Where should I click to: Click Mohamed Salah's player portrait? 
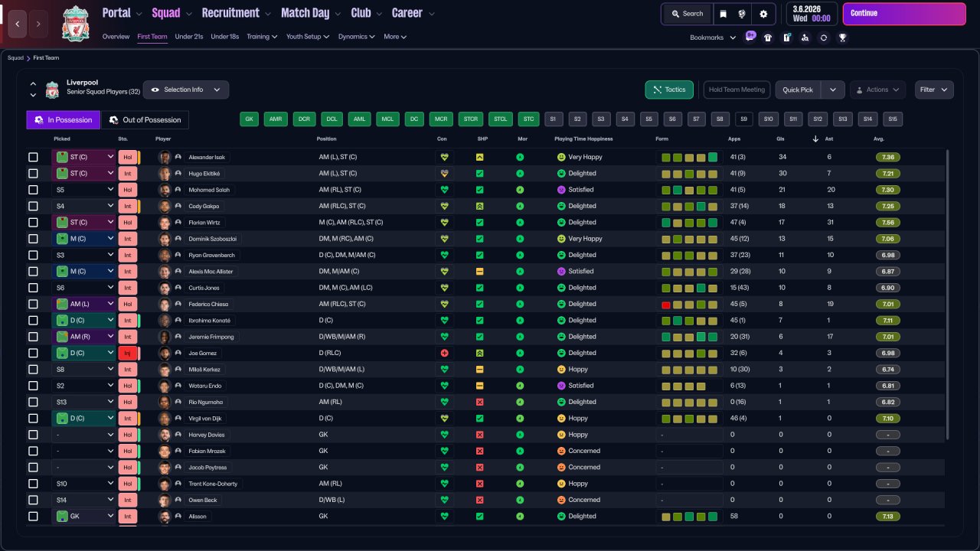(x=164, y=190)
